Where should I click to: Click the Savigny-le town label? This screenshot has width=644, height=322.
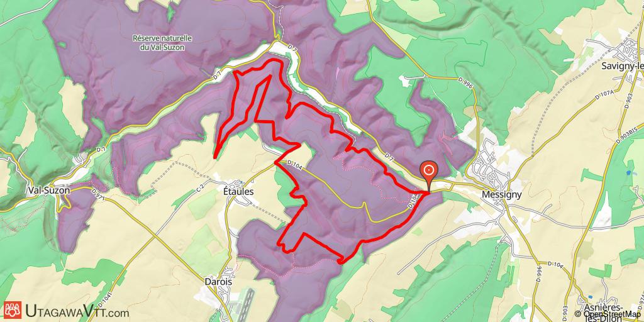(622, 65)
